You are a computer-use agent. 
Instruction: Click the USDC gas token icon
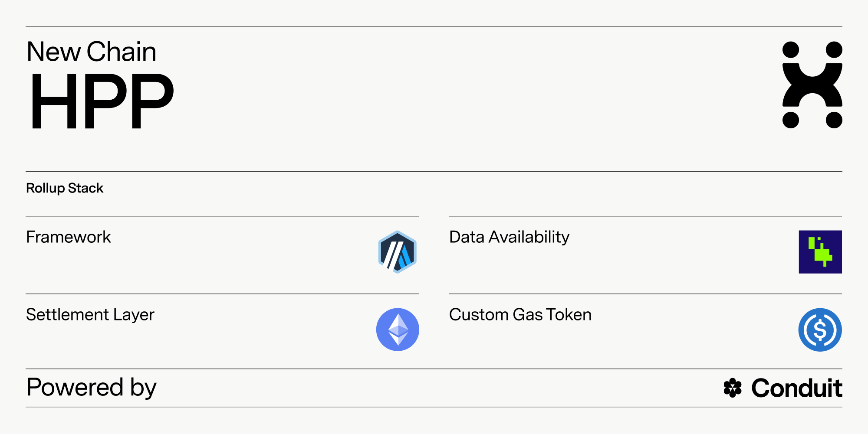[820, 330]
